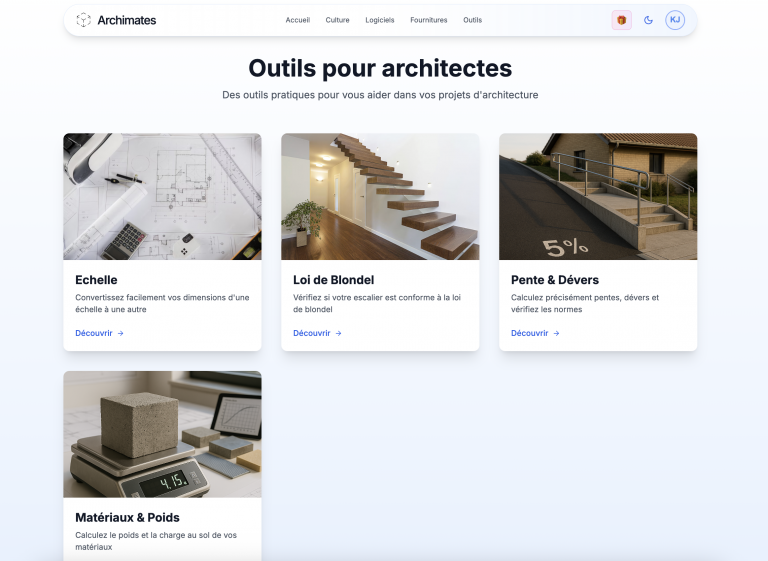Viewport: 768px width, 561px height.
Task: Click the Matériaux & Poids card title
Action: coord(127,517)
